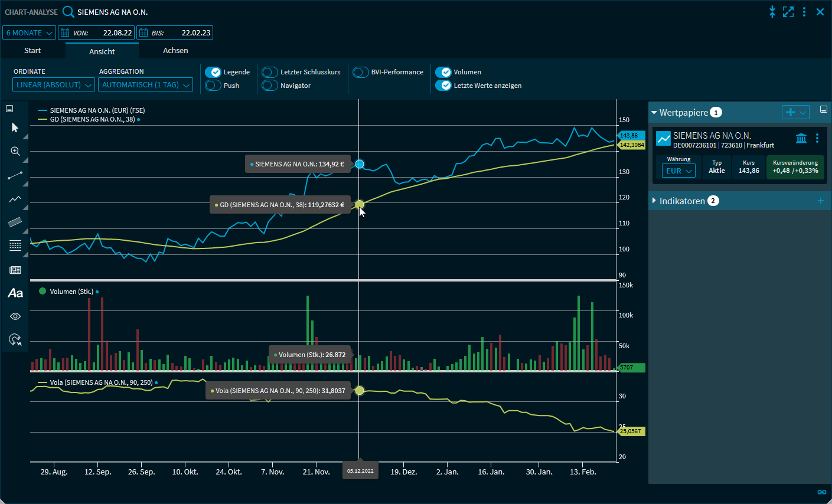Switch to the Achsen tab
The height and width of the screenshot is (504, 832).
coord(175,51)
